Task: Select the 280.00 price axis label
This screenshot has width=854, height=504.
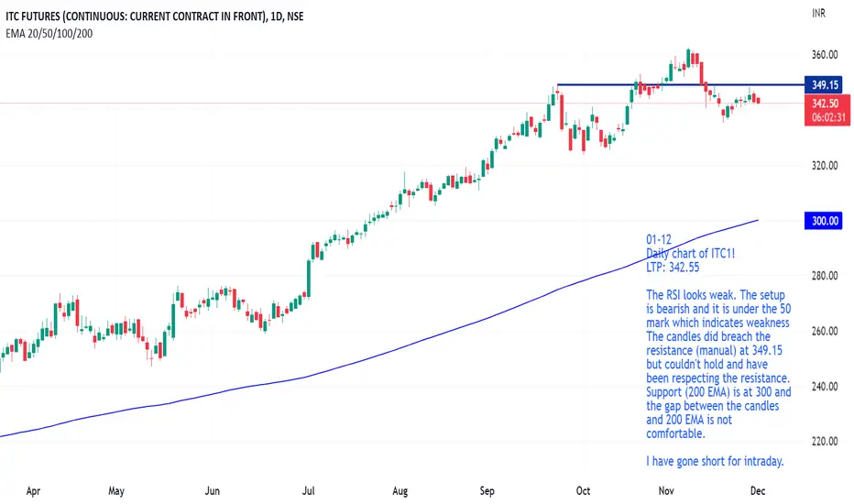Action: (x=825, y=276)
